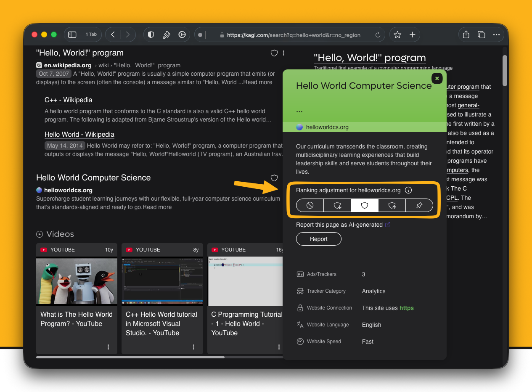Viewport: 532px width, 392px height.
Task: Click the 1 Tab indicator
Action: point(91,34)
